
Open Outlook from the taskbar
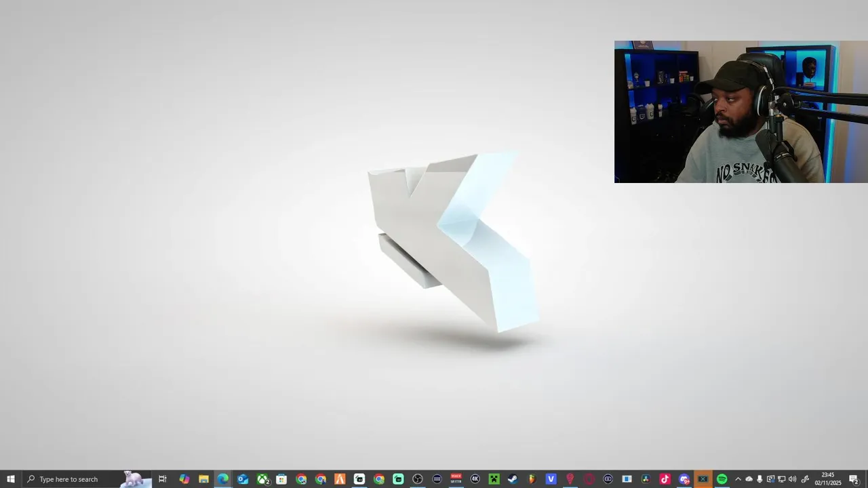[x=243, y=479]
